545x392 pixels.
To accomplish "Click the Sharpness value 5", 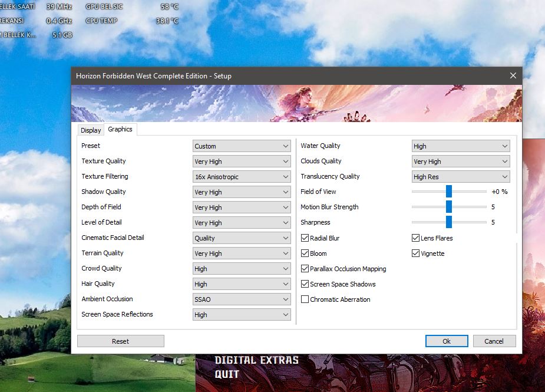I will point(493,222).
